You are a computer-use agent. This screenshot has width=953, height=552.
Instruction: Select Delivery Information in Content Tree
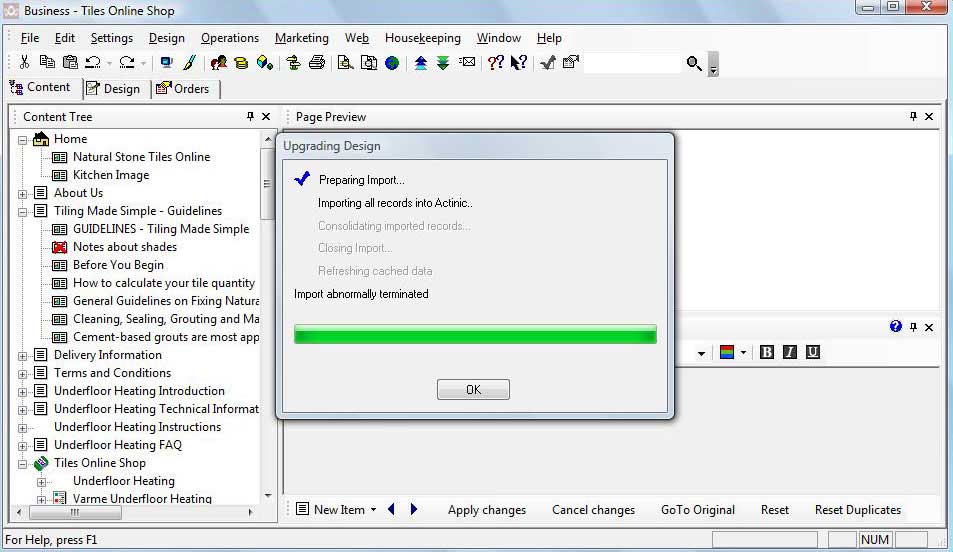[x=107, y=355]
